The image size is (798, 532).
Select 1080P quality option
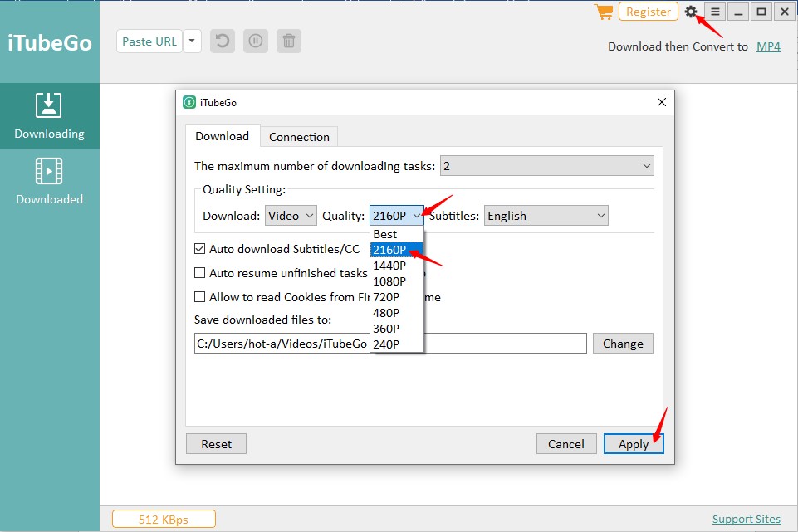[396, 281]
